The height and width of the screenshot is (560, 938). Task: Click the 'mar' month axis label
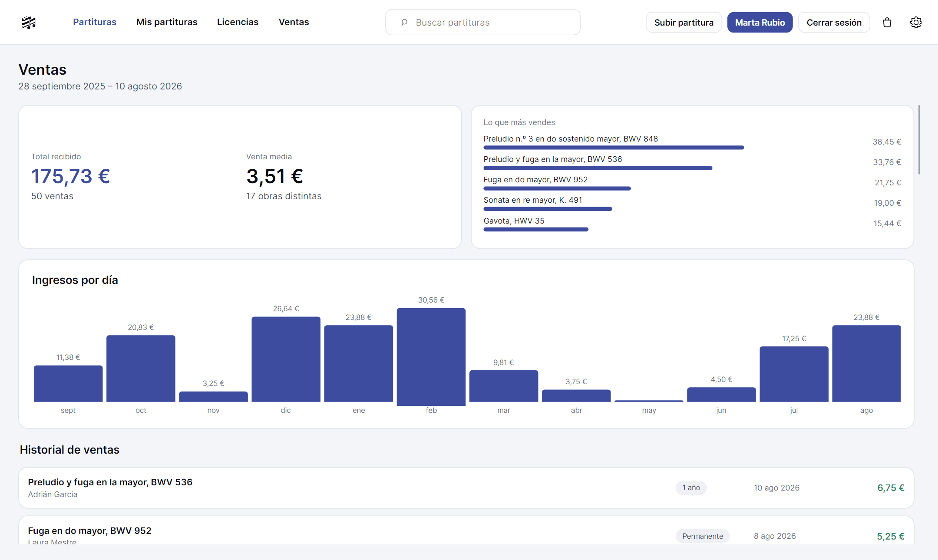(504, 410)
